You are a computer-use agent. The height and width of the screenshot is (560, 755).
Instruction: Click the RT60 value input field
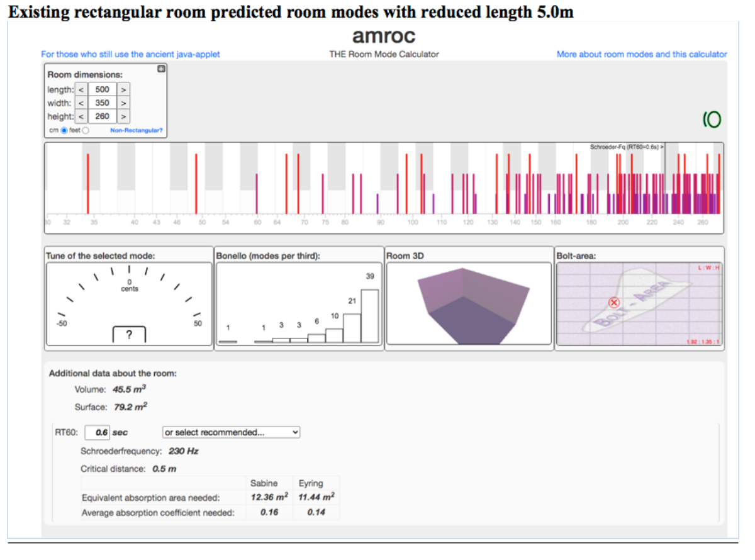(97, 432)
